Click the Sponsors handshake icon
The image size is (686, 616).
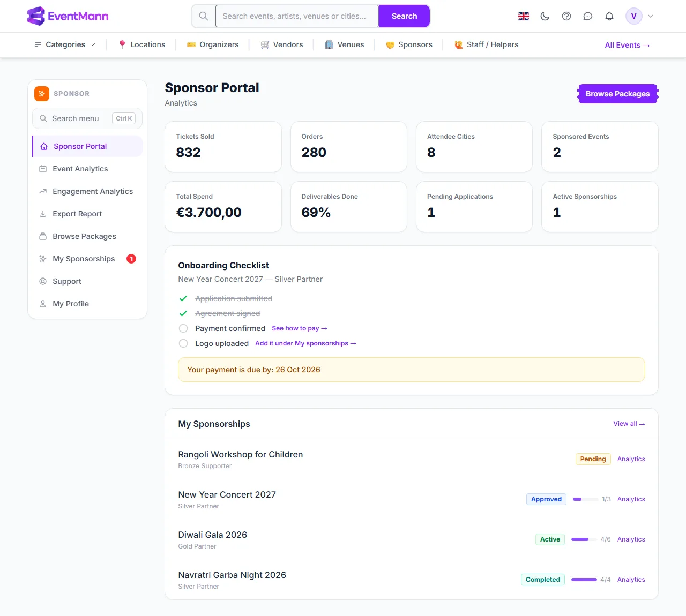click(390, 45)
